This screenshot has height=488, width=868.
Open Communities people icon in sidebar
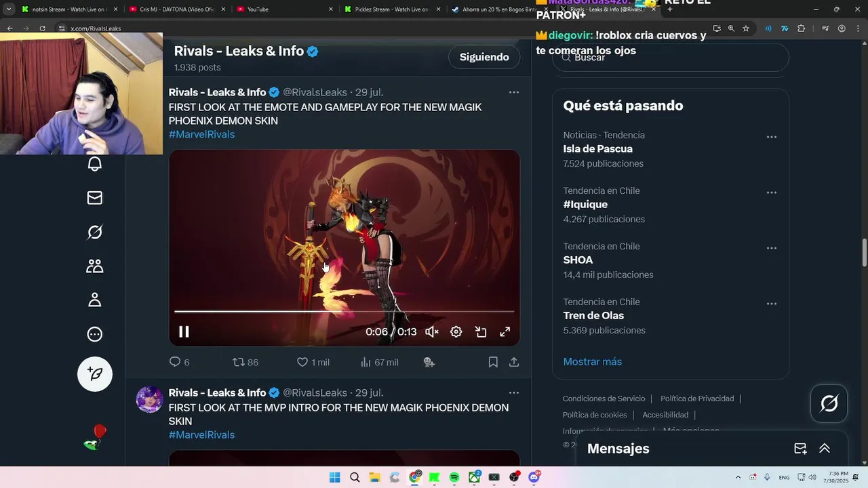(x=95, y=266)
